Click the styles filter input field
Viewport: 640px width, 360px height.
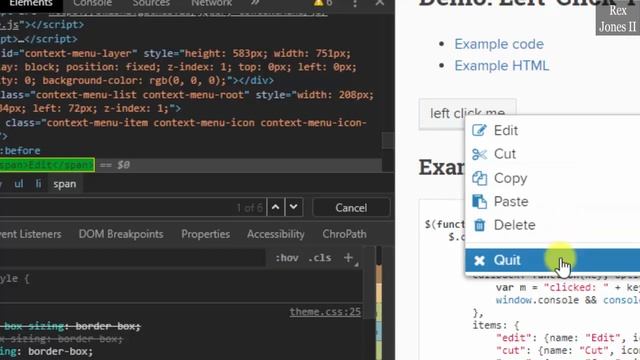[x=133, y=258]
